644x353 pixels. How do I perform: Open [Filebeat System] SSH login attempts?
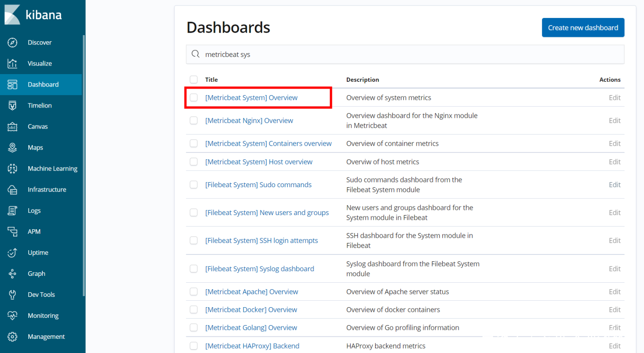point(262,240)
